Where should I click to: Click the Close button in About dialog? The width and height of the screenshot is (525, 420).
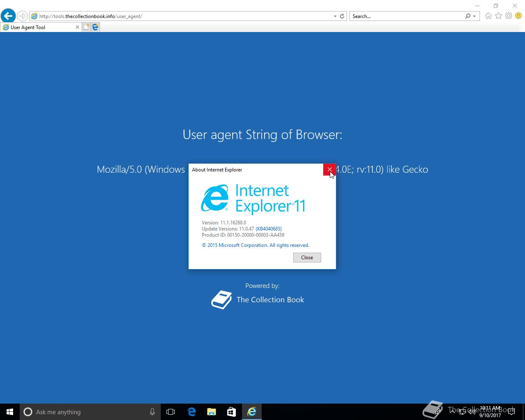coord(307,258)
